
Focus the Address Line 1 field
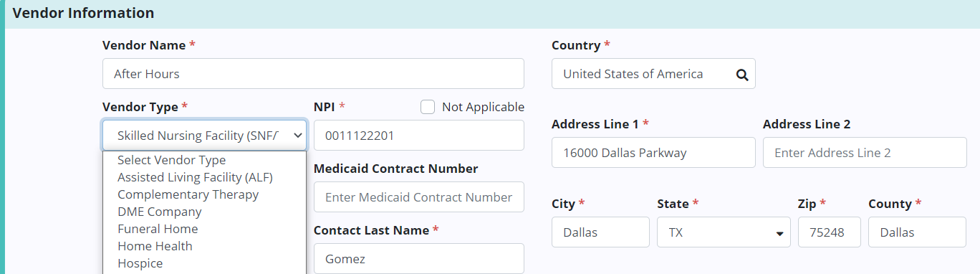pyautogui.click(x=653, y=153)
